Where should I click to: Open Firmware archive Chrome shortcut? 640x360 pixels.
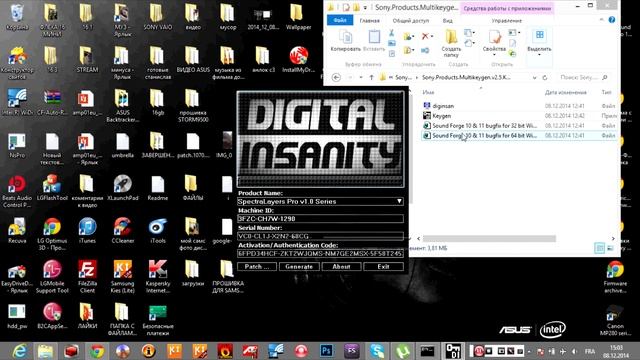[x=615, y=276]
